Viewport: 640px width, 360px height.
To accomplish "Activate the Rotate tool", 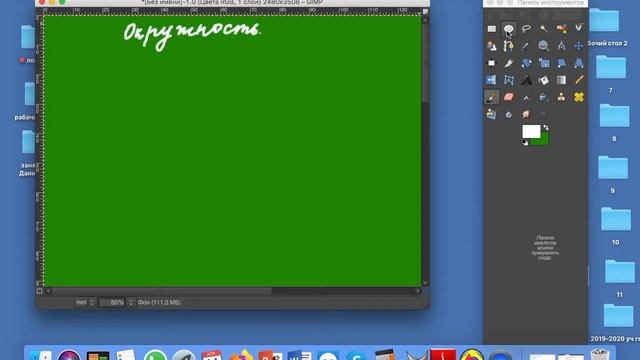I will (x=526, y=63).
